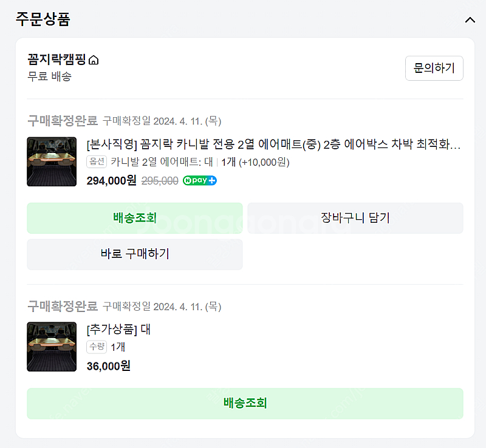Click the first product thumbnail image
This screenshot has width=486, height=448.
52,162
